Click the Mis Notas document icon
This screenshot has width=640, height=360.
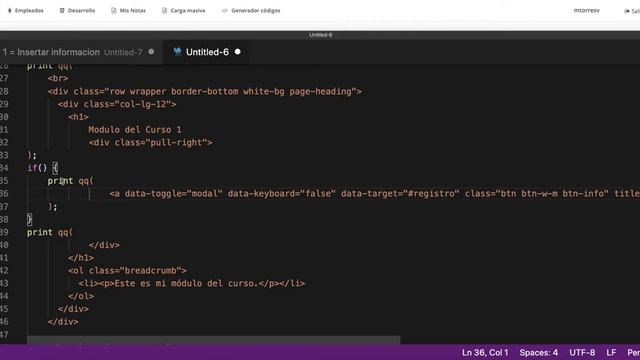113,11
